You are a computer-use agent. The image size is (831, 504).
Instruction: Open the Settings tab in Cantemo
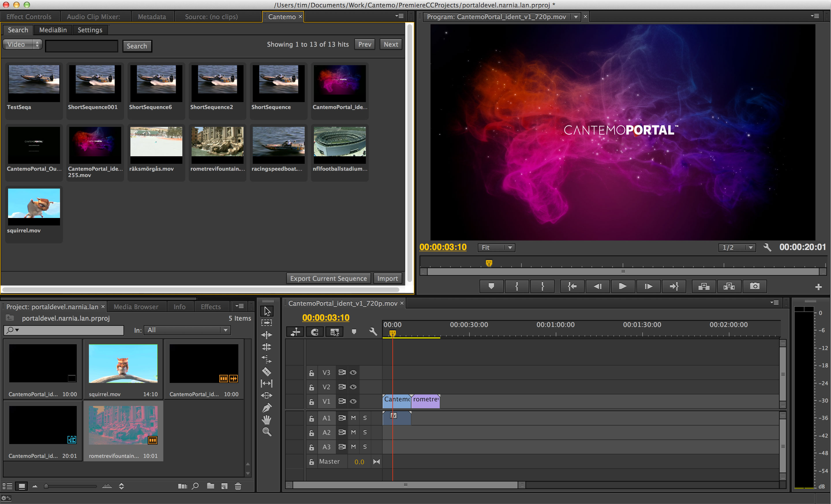tap(90, 30)
